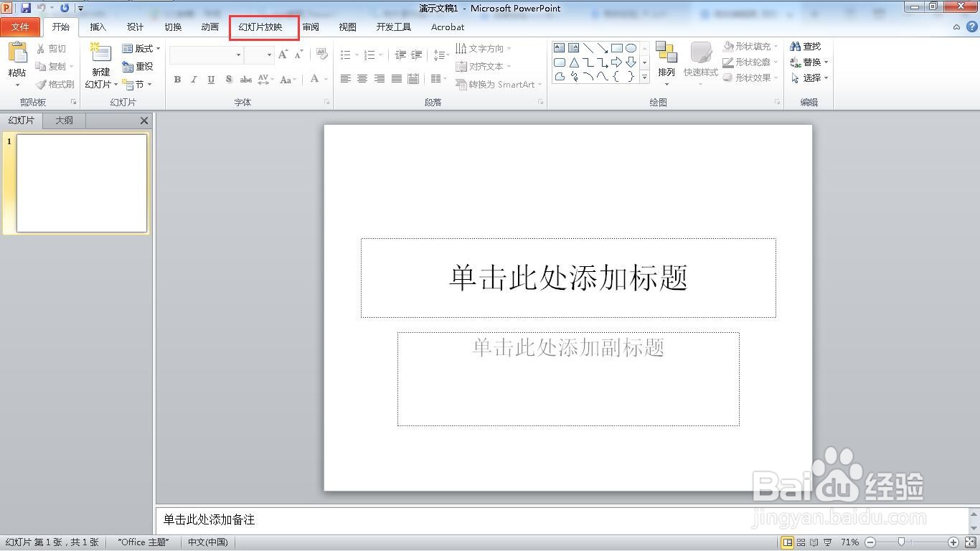Click the Paste (粘贴) icon

click(x=17, y=53)
